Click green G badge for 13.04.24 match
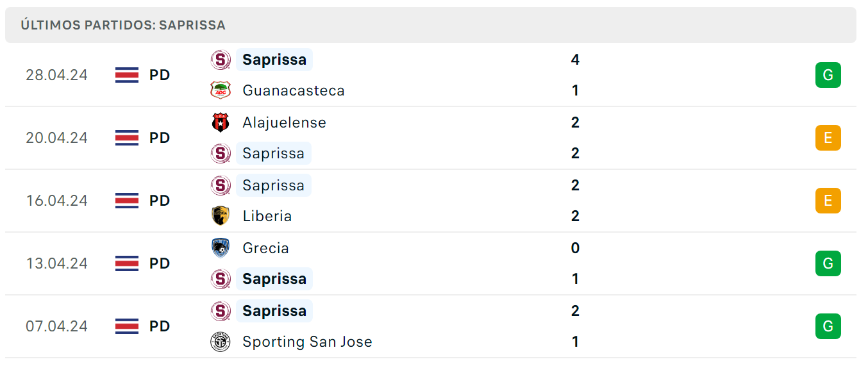868x366 pixels. coord(828,263)
